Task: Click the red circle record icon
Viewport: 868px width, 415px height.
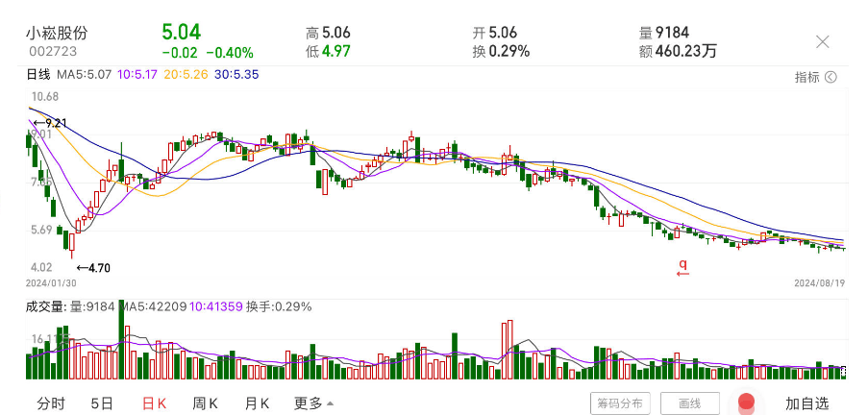Action: click(x=746, y=403)
